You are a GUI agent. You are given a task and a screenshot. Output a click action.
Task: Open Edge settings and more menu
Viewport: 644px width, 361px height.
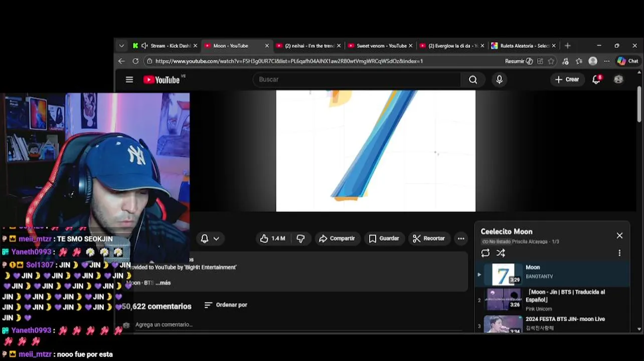click(x=606, y=61)
